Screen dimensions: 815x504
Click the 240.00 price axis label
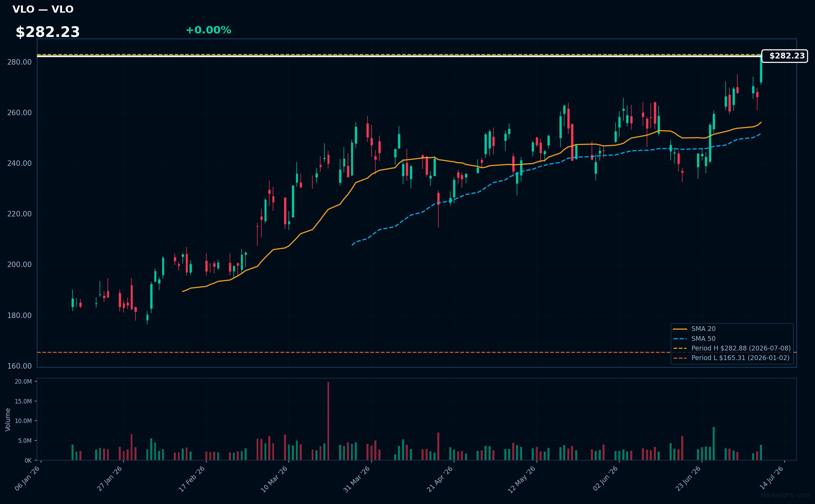click(x=20, y=163)
